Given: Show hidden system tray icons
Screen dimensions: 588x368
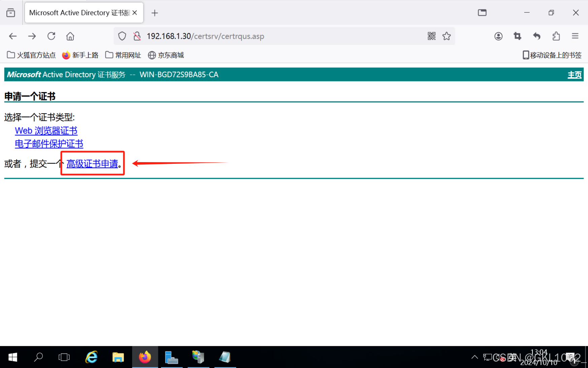Looking at the screenshot, I should click(475, 357).
